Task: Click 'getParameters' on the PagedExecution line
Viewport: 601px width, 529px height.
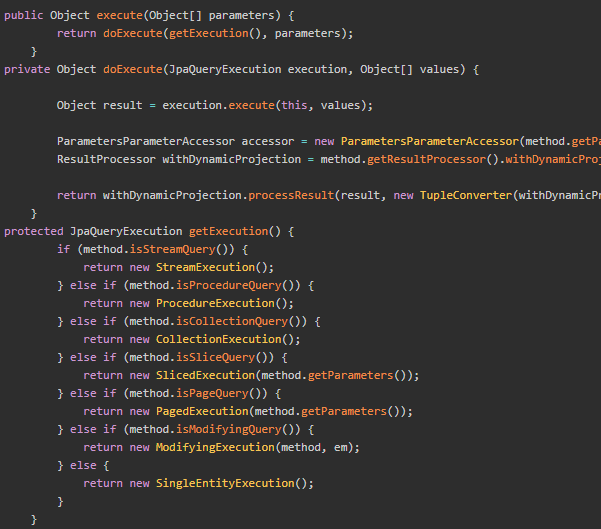Action: click(x=344, y=412)
